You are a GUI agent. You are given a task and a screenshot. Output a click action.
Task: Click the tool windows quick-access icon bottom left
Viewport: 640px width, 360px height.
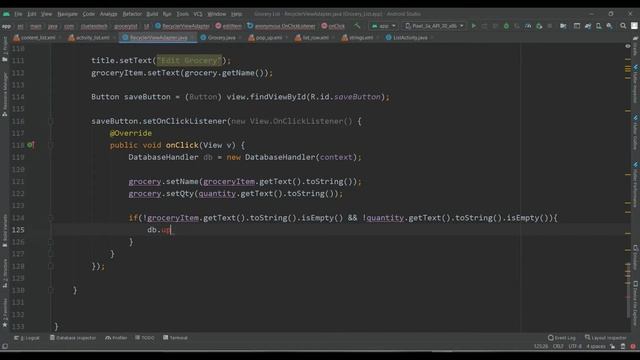pyautogui.click(x=5, y=347)
